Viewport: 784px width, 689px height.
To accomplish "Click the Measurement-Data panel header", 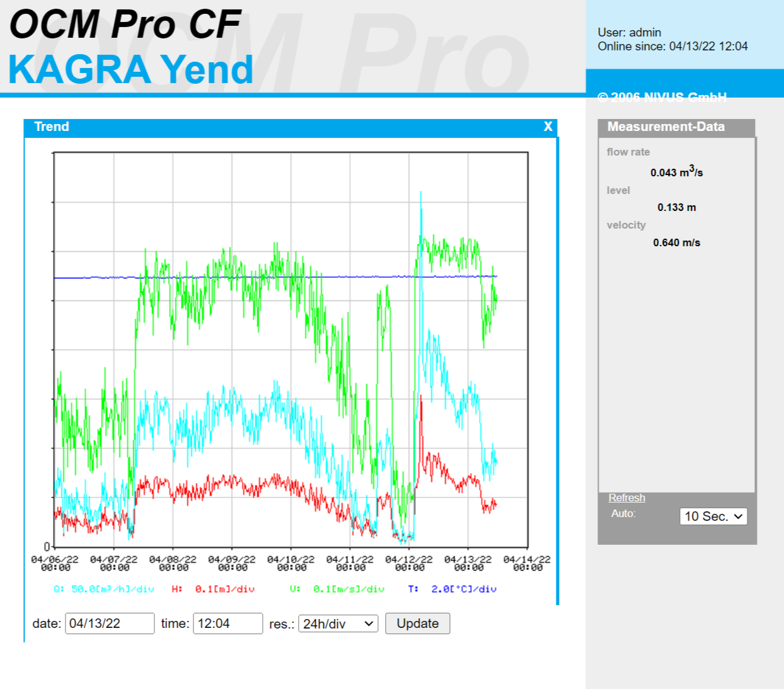I will [x=676, y=127].
